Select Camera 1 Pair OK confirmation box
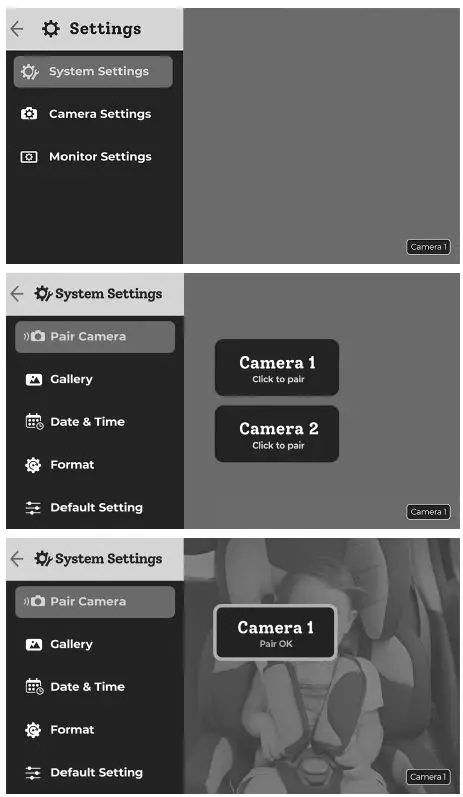Viewport: 463px width, 797px height. (275, 633)
